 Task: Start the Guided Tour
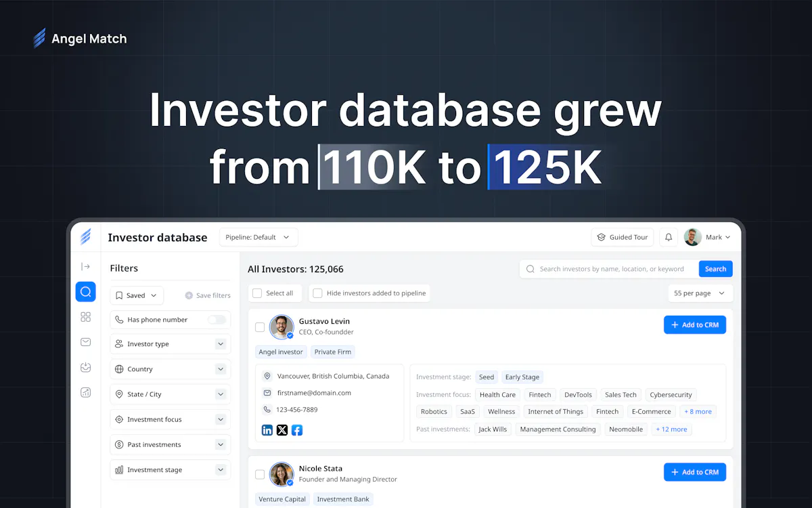point(623,237)
